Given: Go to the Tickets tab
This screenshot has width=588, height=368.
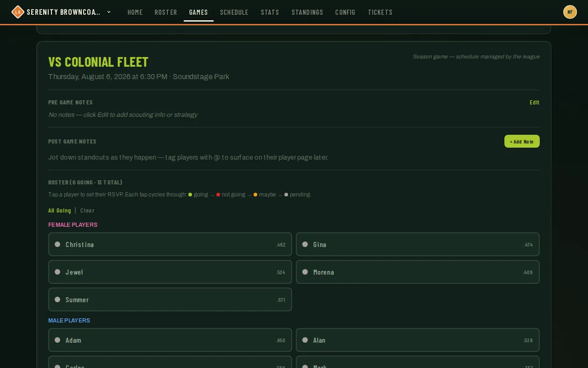Looking at the screenshot, I should point(380,12).
